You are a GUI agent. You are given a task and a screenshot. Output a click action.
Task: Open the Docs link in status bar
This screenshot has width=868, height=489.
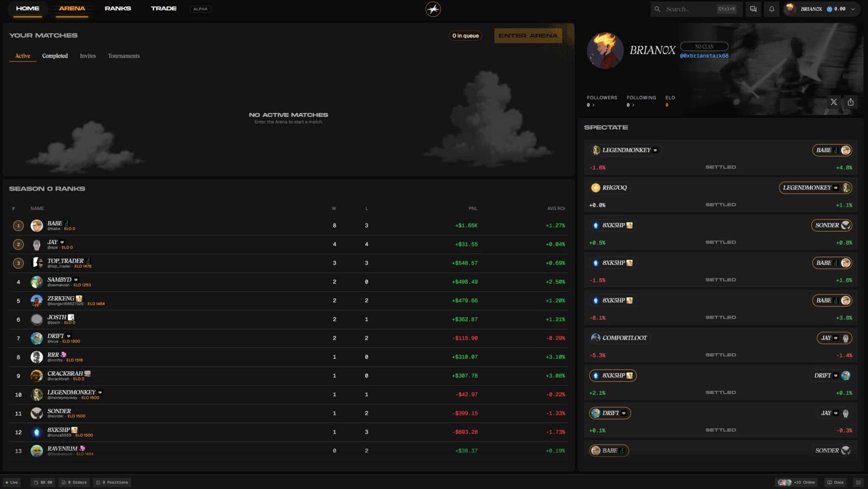tap(835, 482)
